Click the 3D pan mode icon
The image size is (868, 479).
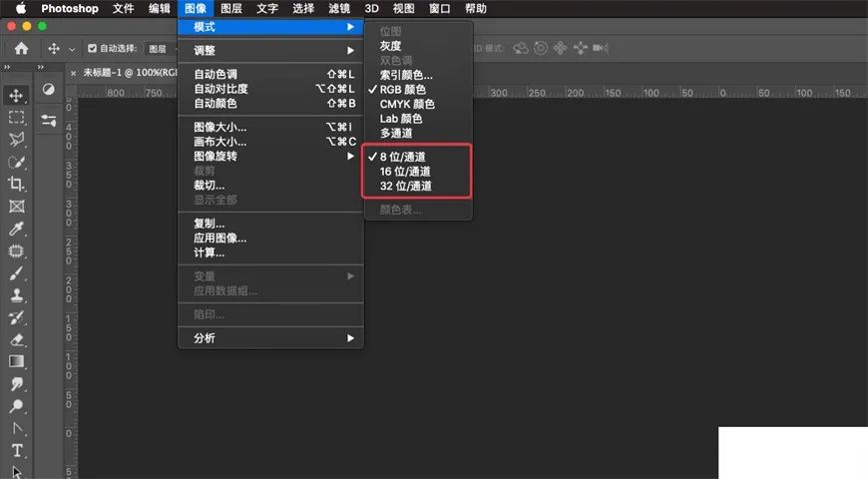pos(561,48)
